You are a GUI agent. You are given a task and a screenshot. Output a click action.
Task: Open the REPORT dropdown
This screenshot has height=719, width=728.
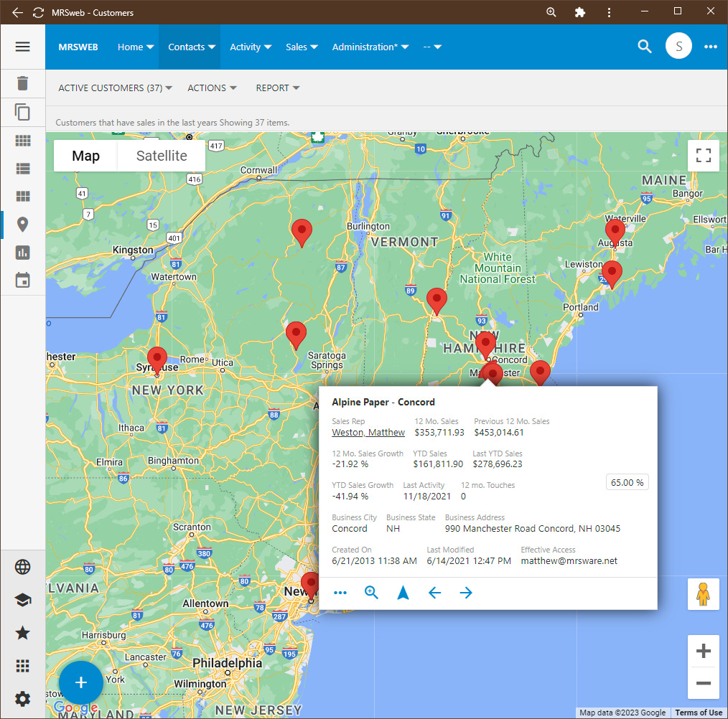coord(277,88)
